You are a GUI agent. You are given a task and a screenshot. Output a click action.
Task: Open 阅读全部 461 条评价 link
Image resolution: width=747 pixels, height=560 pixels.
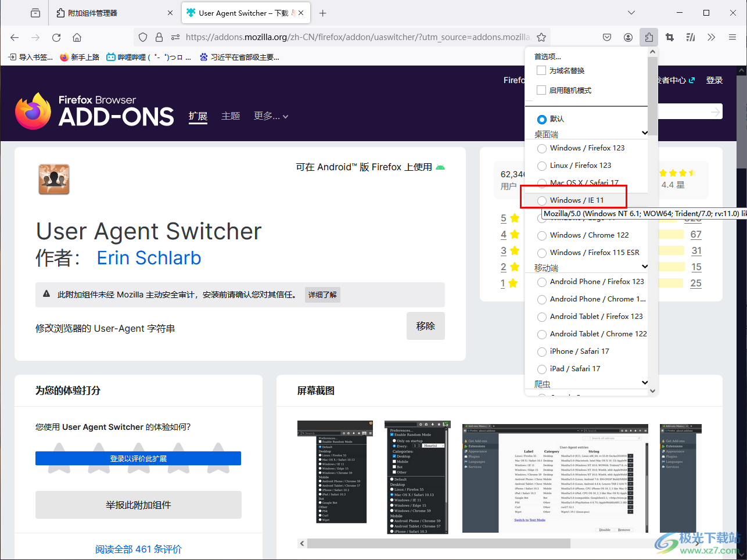(138, 549)
